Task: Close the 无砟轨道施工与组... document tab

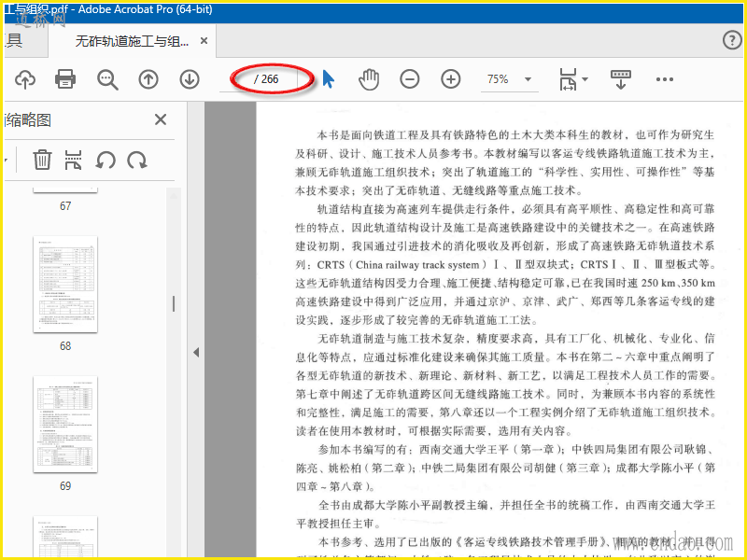Action: (x=204, y=41)
